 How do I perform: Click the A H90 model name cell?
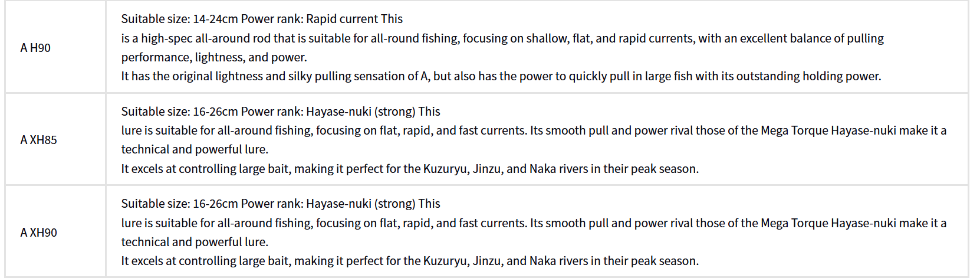coord(35,48)
